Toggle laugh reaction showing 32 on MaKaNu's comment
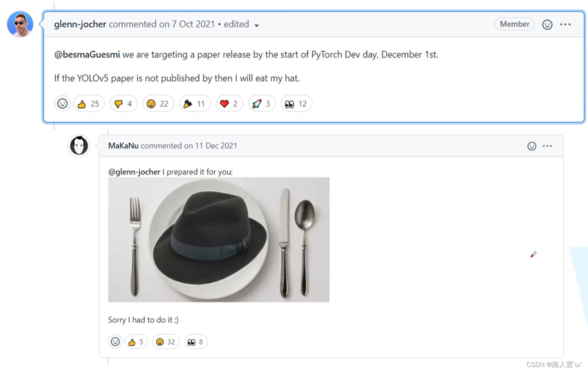The width and height of the screenshot is (588, 372). click(166, 342)
